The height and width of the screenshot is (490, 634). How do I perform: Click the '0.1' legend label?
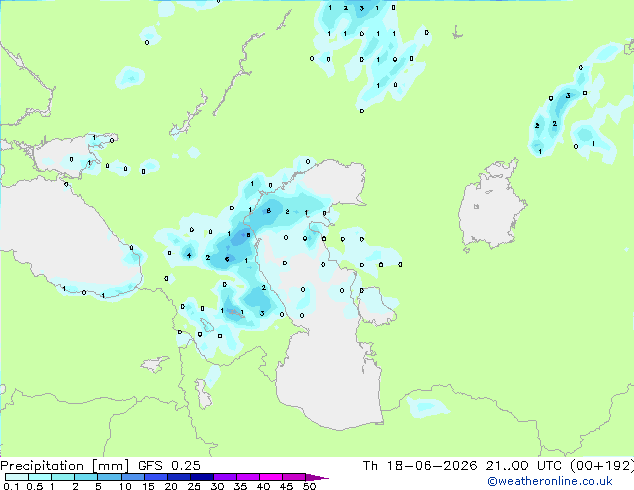[11, 486]
